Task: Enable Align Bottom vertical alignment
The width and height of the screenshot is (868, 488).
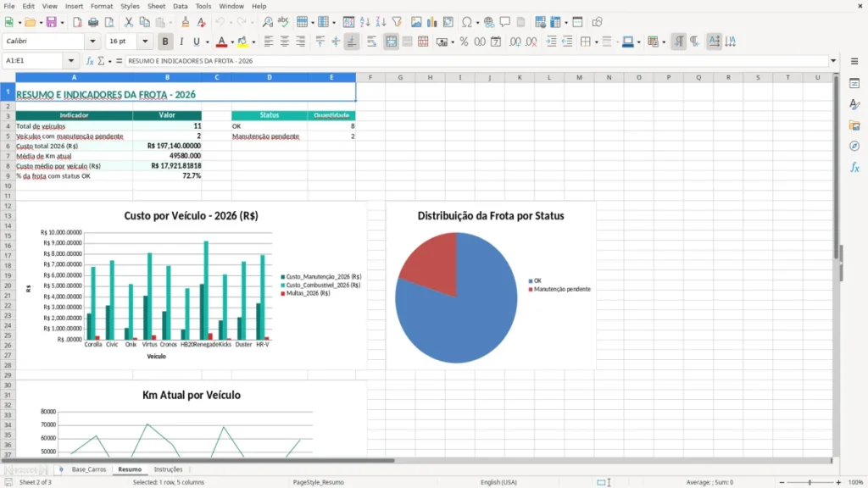Action: click(x=352, y=42)
